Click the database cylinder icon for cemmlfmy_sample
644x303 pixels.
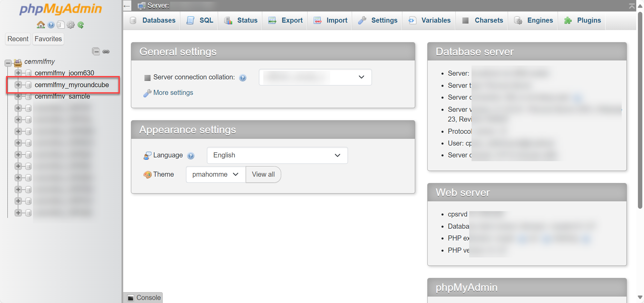click(28, 97)
